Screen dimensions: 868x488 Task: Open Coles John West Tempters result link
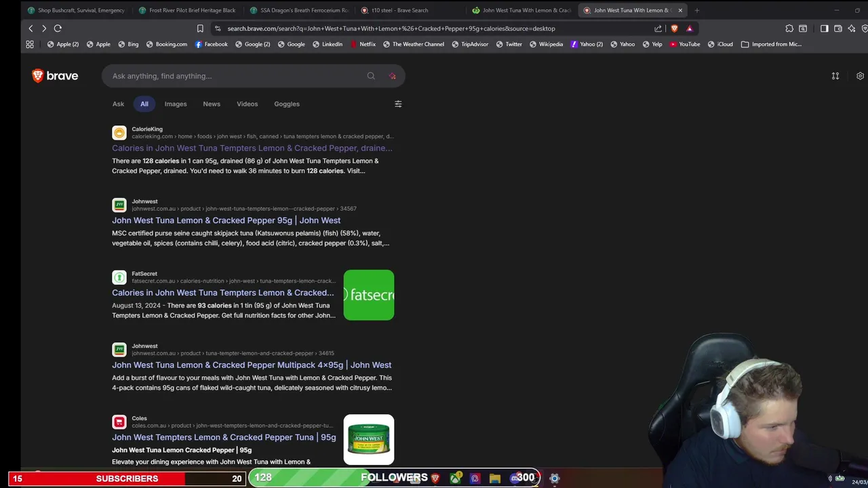point(224,437)
